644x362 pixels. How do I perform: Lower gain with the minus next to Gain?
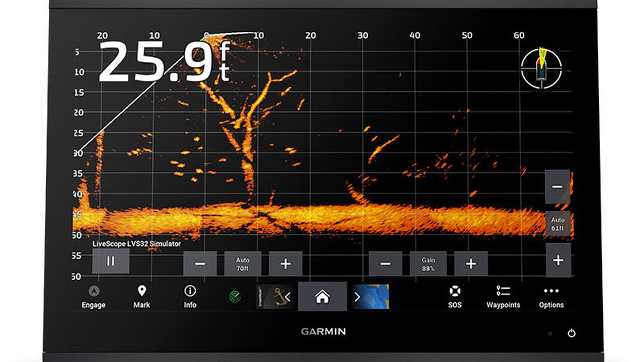point(385,263)
